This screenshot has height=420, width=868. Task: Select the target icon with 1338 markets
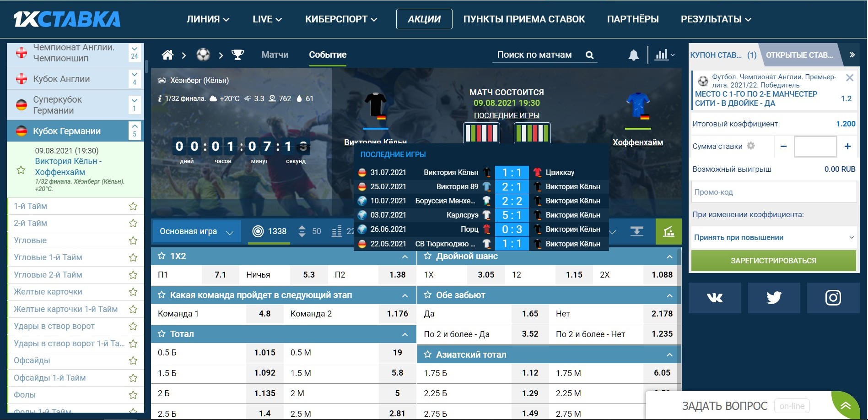pyautogui.click(x=258, y=231)
